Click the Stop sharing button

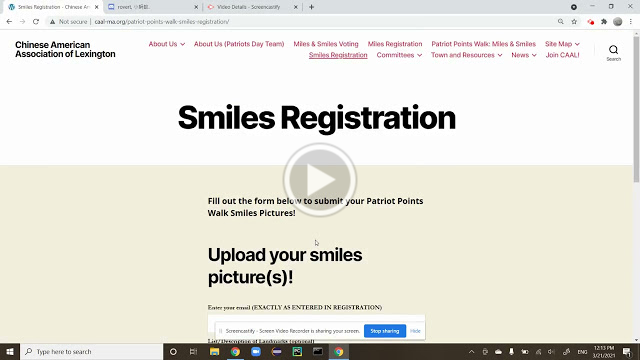[x=384, y=331]
